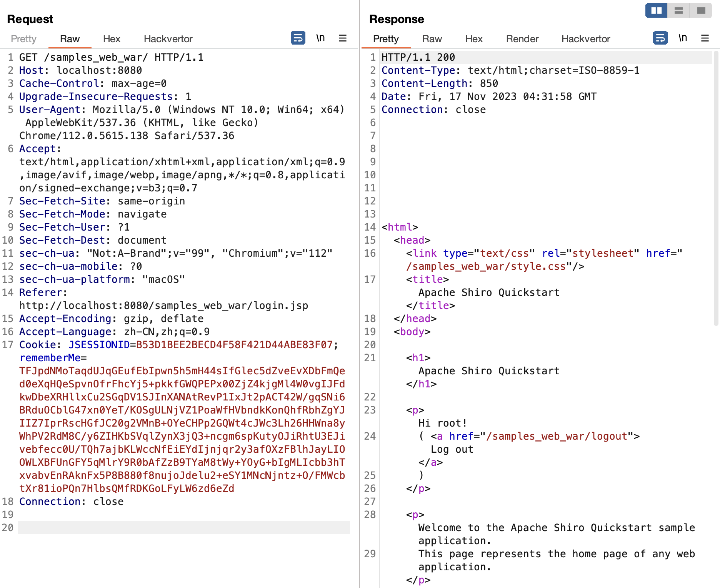Select side-by-side split layout icon

tap(656, 10)
